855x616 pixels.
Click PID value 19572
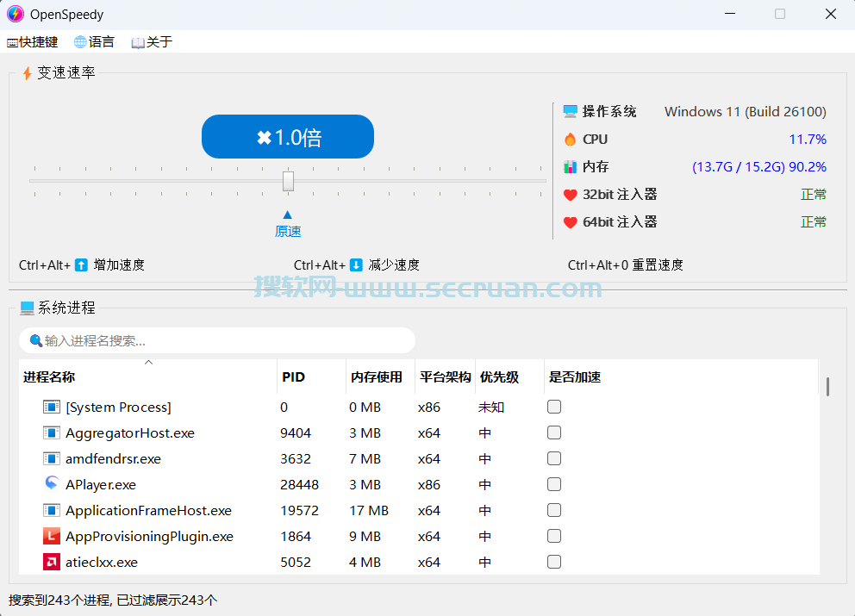pyautogui.click(x=299, y=511)
